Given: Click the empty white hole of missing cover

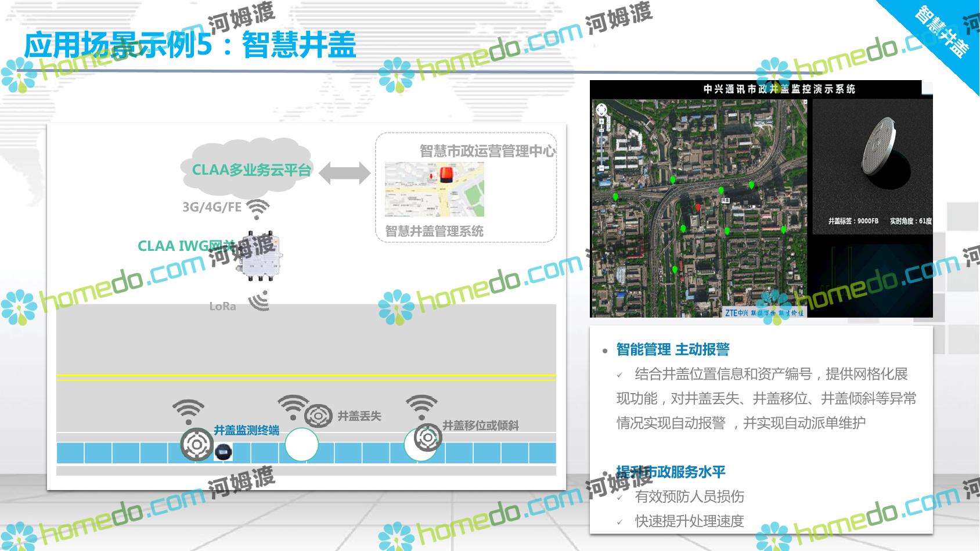Looking at the screenshot, I should pos(301,445).
